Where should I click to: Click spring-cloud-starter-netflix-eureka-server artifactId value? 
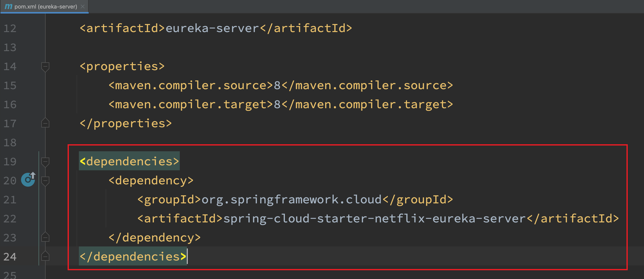pyautogui.click(x=375, y=219)
